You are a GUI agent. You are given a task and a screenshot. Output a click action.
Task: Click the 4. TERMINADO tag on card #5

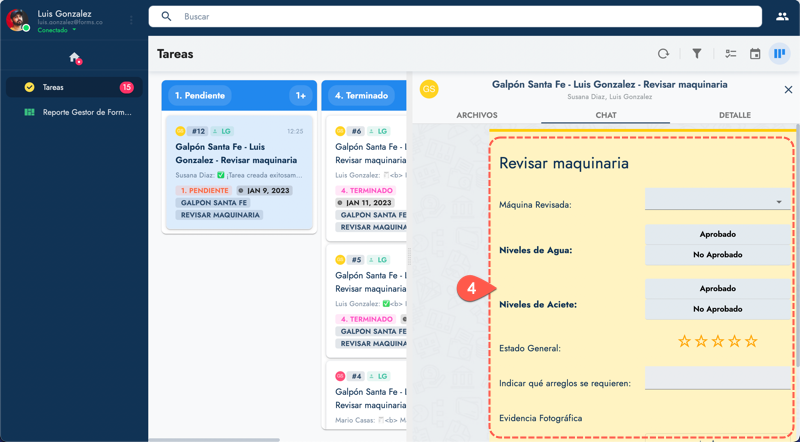365,319
